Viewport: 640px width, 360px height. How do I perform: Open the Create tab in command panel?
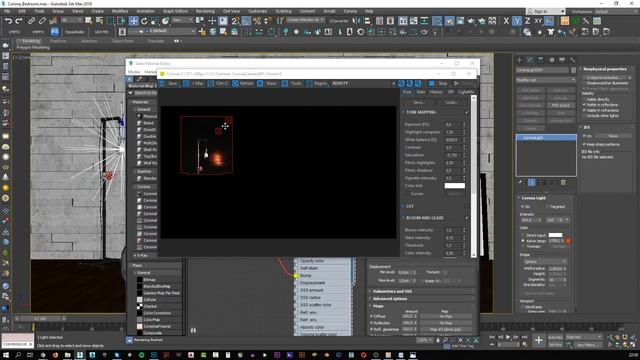tap(520, 60)
